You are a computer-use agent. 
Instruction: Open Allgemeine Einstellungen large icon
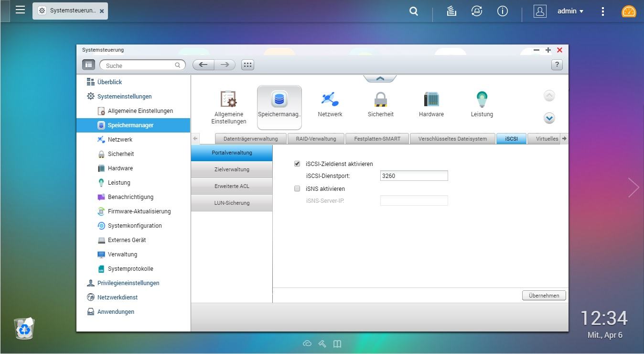[x=229, y=107]
